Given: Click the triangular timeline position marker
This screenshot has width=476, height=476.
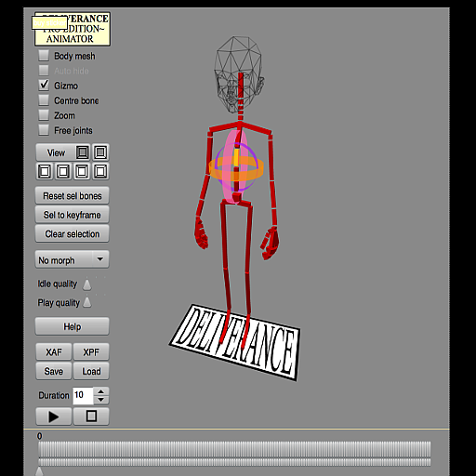Looking at the screenshot, I should tap(39, 471).
